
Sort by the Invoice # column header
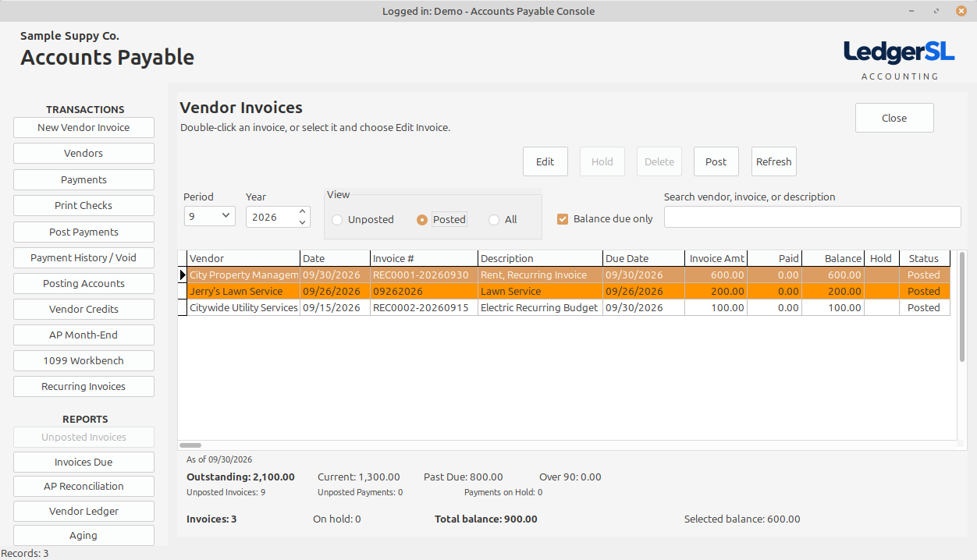424,259
